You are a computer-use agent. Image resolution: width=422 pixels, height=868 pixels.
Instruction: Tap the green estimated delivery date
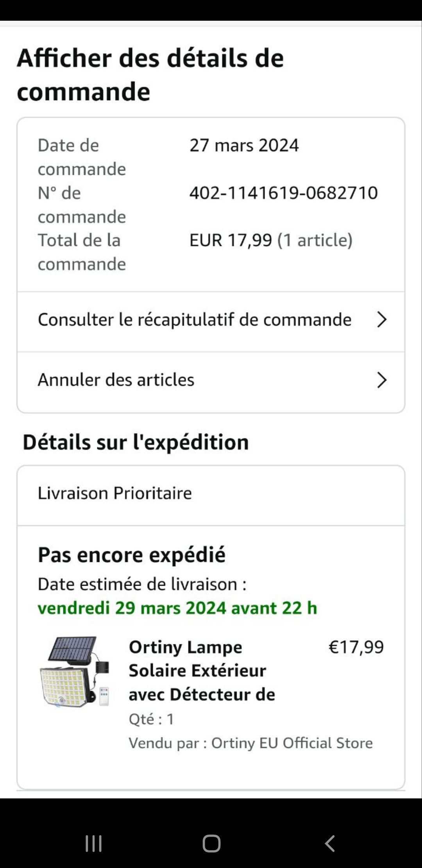pos(177,608)
